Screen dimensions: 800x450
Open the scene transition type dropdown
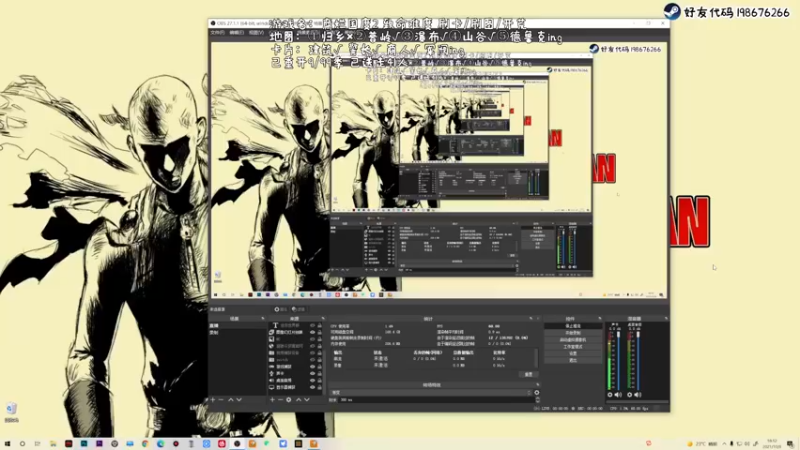point(432,392)
